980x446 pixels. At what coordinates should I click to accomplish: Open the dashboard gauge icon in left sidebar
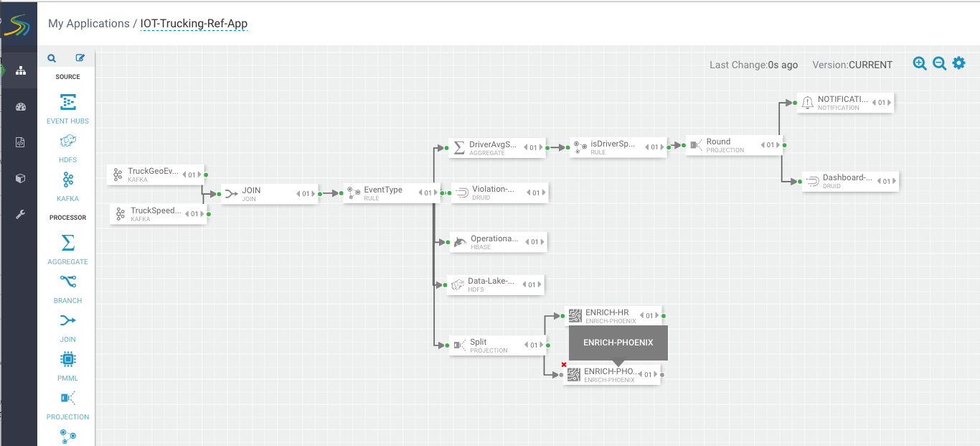point(20,107)
